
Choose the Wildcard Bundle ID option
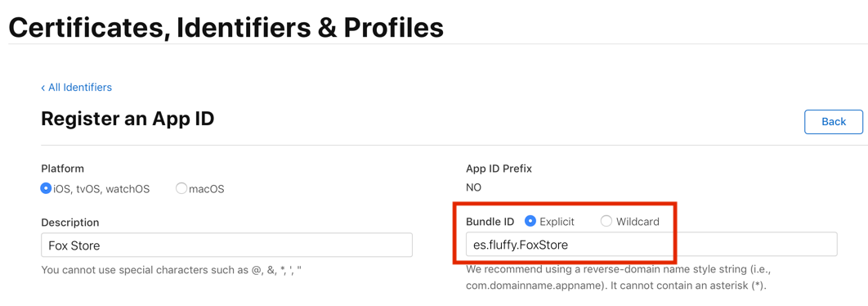[606, 221]
